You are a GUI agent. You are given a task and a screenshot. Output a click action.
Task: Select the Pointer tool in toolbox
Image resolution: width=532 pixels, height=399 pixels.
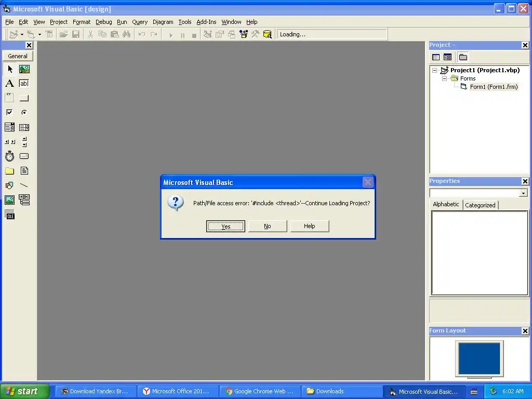click(x=10, y=69)
